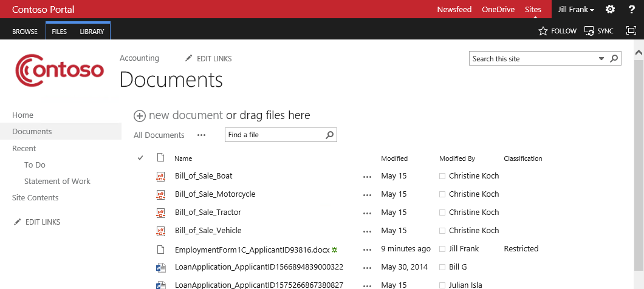Click the site search magnifier icon
Screen dimensions: 644x289
click(614, 59)
